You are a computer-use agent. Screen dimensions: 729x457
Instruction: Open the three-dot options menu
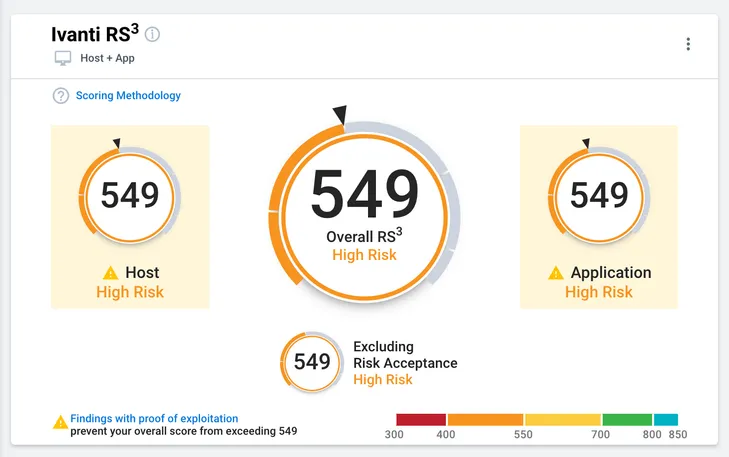(x=688, y=44)
